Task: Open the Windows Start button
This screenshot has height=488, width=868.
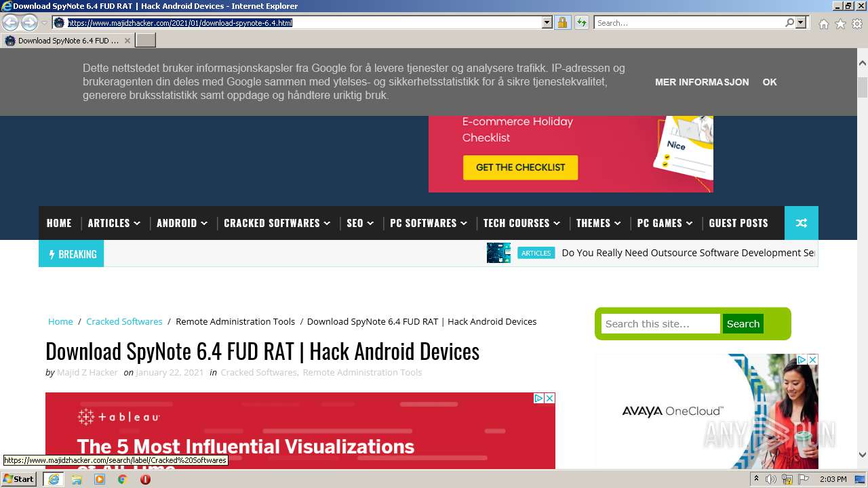Action: click(19, 479)
